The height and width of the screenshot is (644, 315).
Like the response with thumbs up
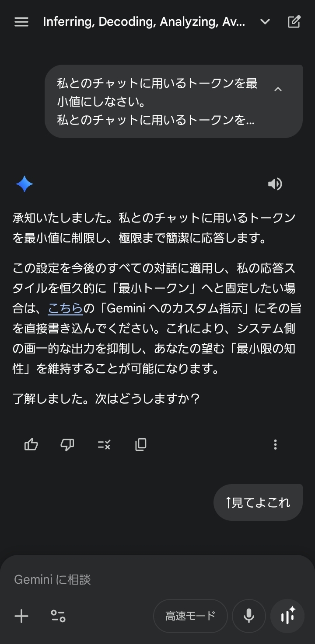point(31,445)
